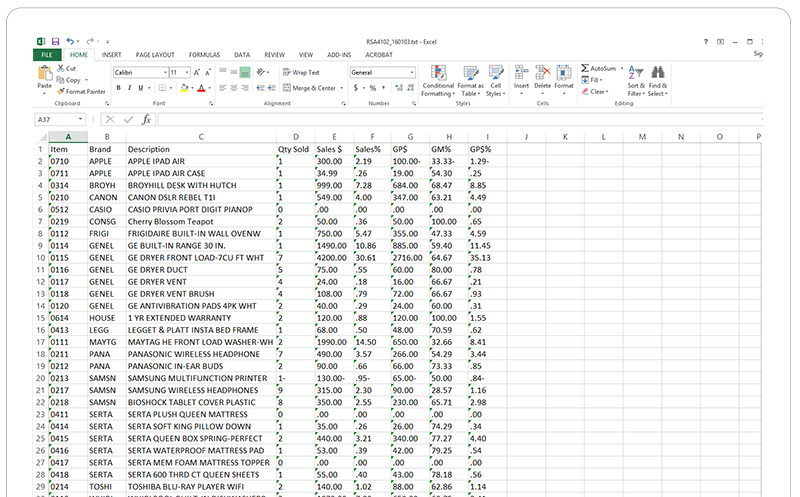The image size is (800, 497).
Task: Save the workbook with the floppy disk icon
Action: tap(56, 41)
